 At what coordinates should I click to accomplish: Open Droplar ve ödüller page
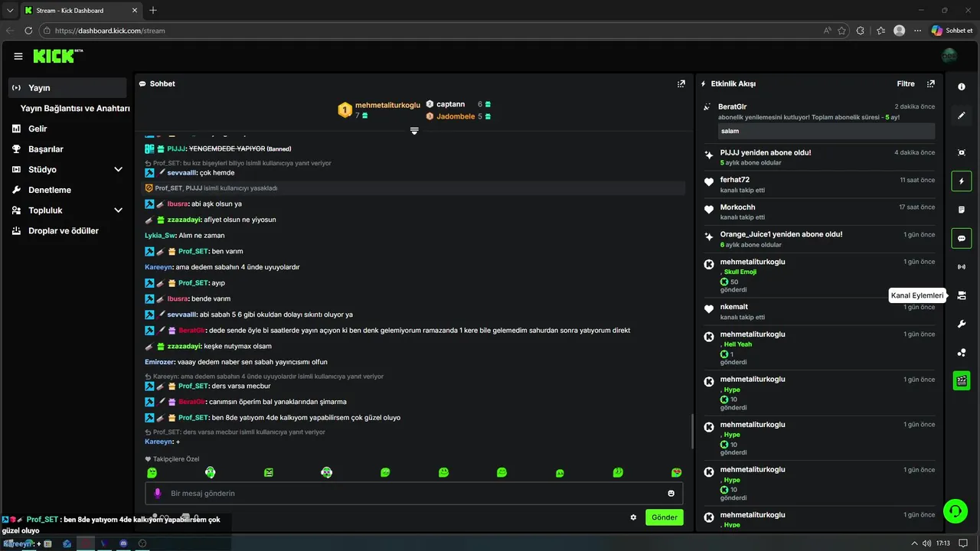pos(63,230)
